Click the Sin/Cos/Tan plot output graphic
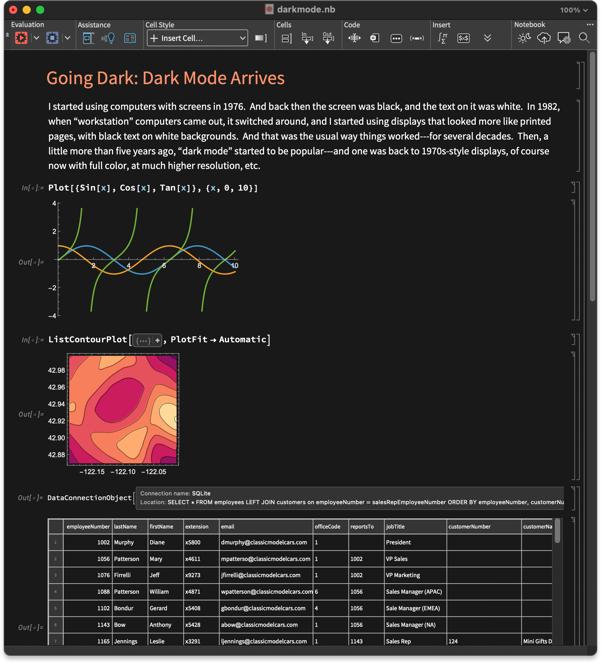601x663 pixels. [x=145, y=260]
